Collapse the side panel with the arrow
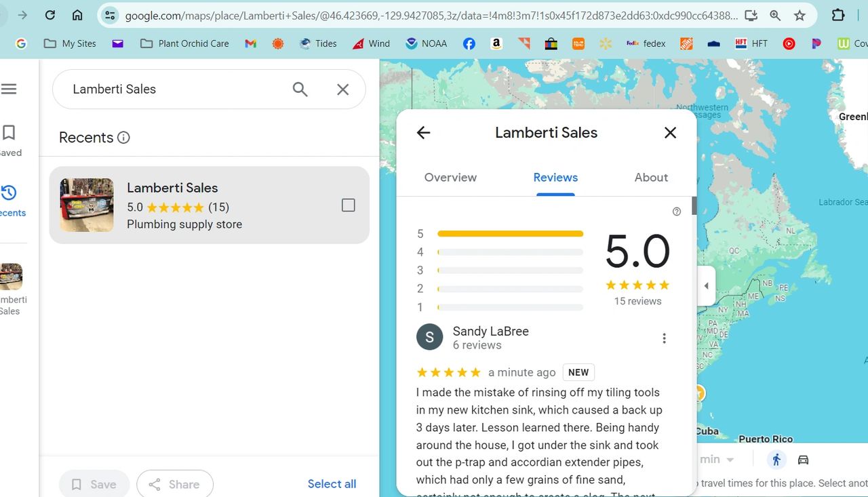The image size is (868, 497). (706, 286)
